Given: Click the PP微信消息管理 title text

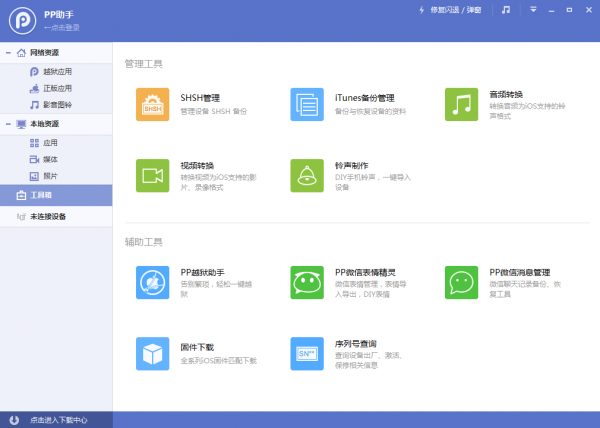Looking at the screenshot, I should pos(520,272).
